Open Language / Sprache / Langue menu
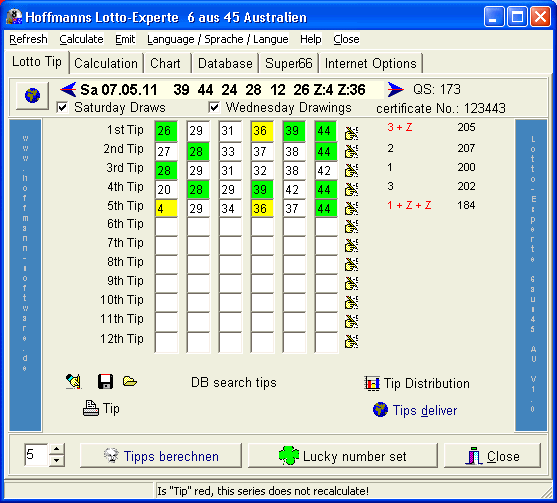The height and width of the screenshot is (503, 557). [x=218, y=39]
